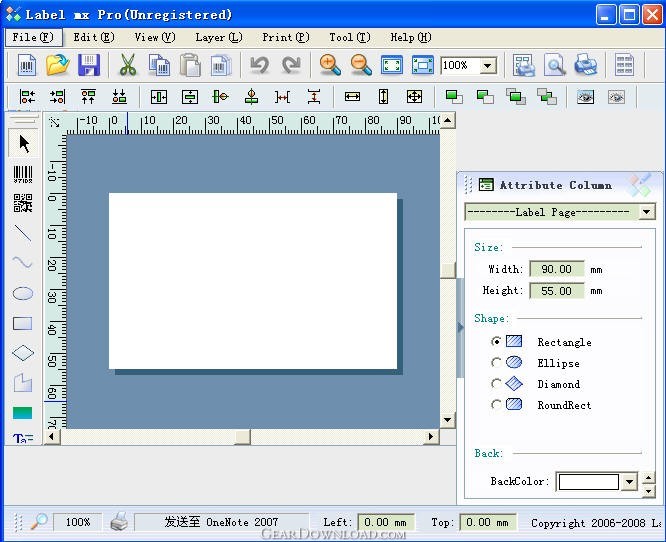This screenshot has height=542, width=666.
Task: Select the RoundRect shape radio button
Action: point(496,404)
